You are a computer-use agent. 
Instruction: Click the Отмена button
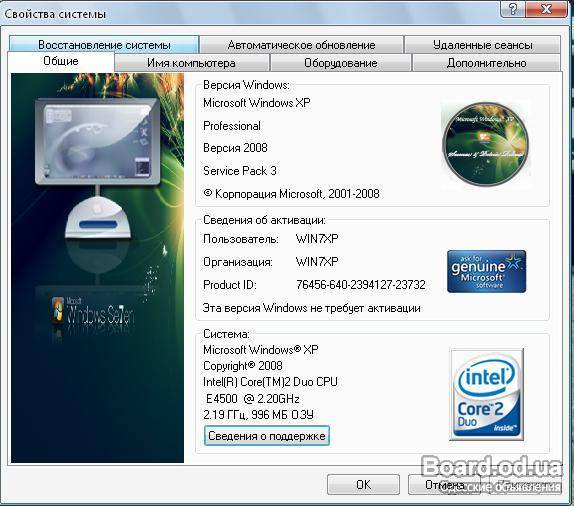444,484
